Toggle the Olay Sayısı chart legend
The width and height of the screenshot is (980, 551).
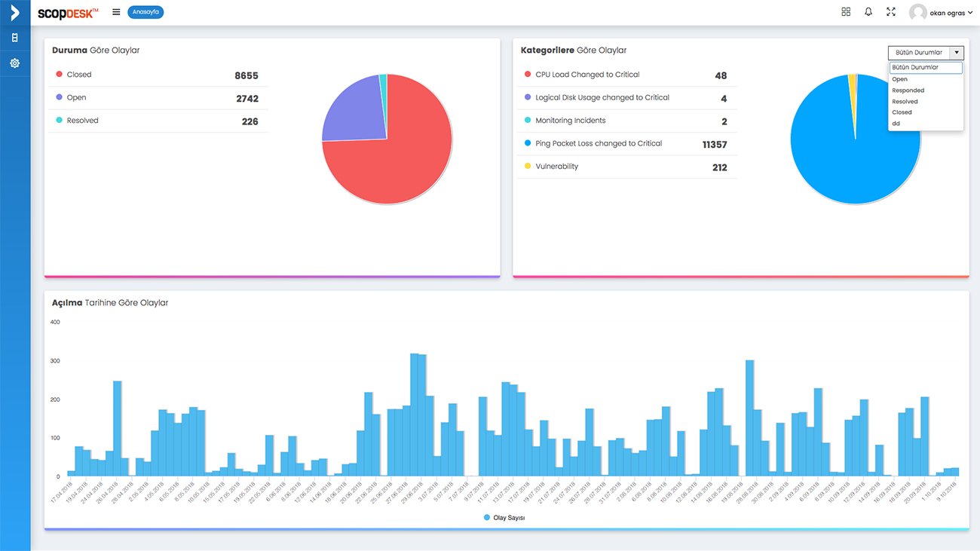504,518
